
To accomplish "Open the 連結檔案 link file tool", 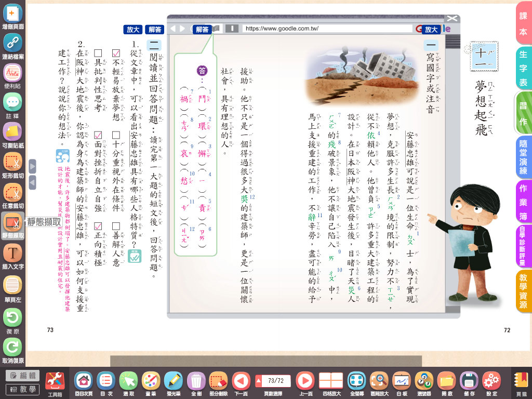I will [12, 46].
